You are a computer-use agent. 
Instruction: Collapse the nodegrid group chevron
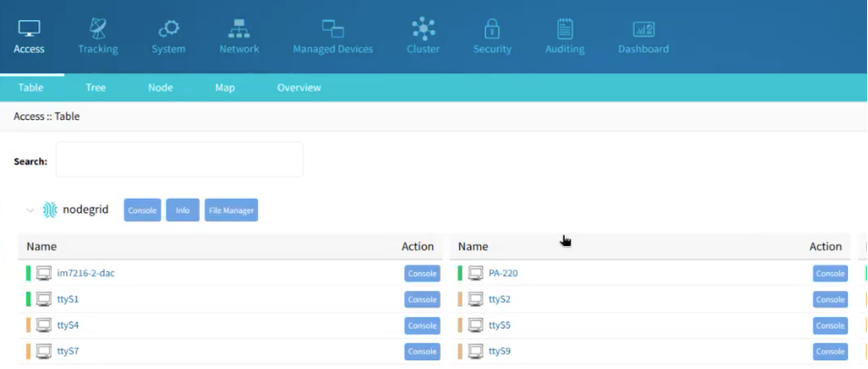click(x=31, y=210)
